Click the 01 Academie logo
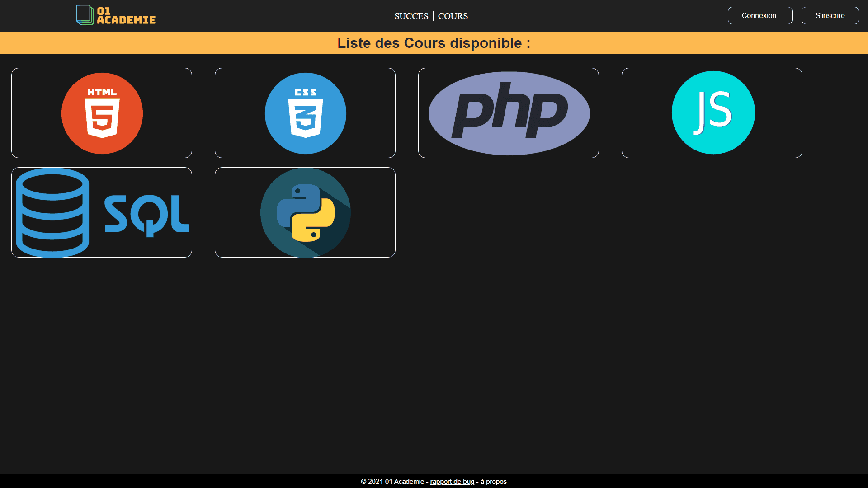The width and height of the screenshot is (868, 488). click(116, 15)
